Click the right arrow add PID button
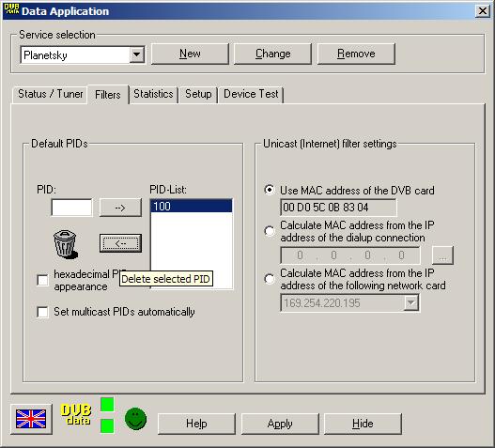Screen dimensions: 495x448 120,208
